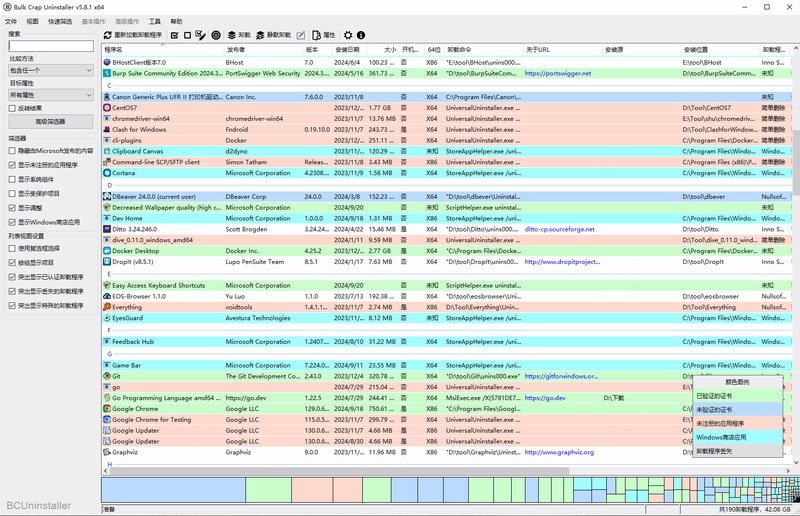Click the invert selection toolbar icon
Screen dimensions: 800x516
(x=201, y=35)
